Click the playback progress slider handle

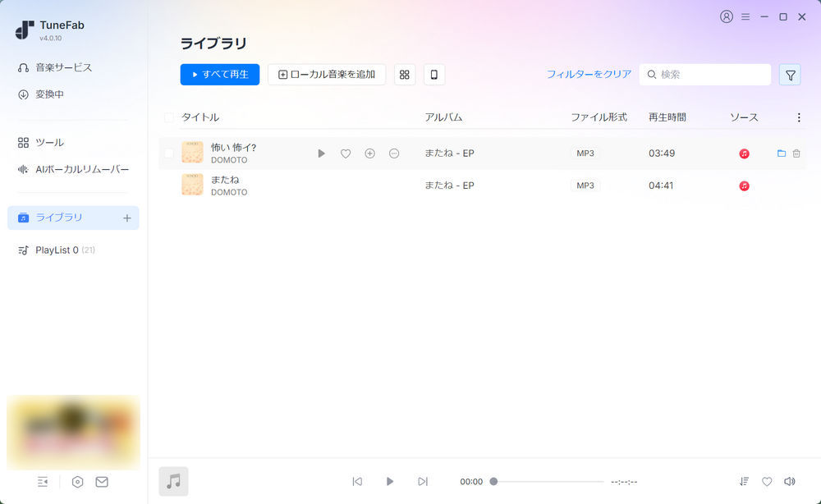(x=493, y=482)
